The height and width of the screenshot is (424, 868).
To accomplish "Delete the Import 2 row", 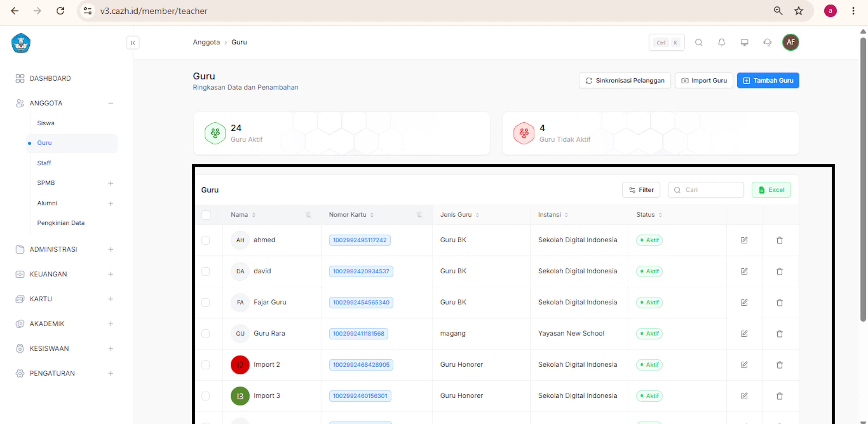I will click(x=779, y=365).
